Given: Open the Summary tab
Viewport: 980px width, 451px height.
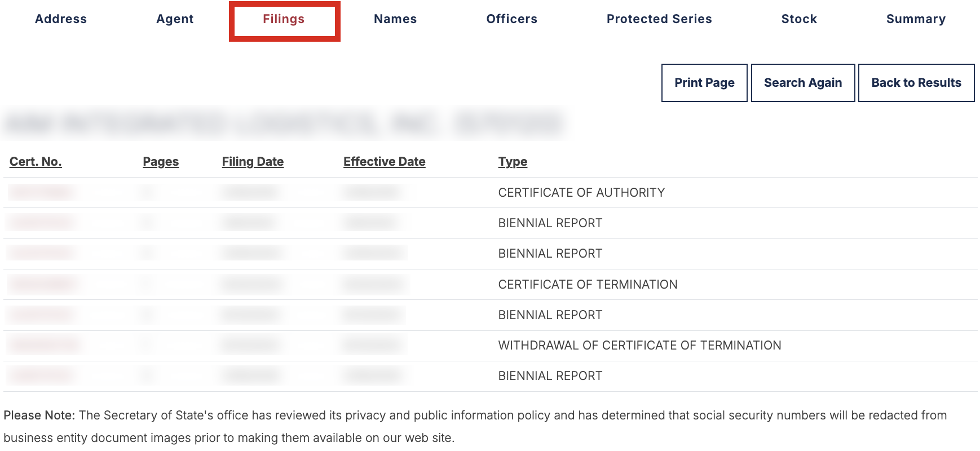Looking at the screenshot, I should point(916,19).
